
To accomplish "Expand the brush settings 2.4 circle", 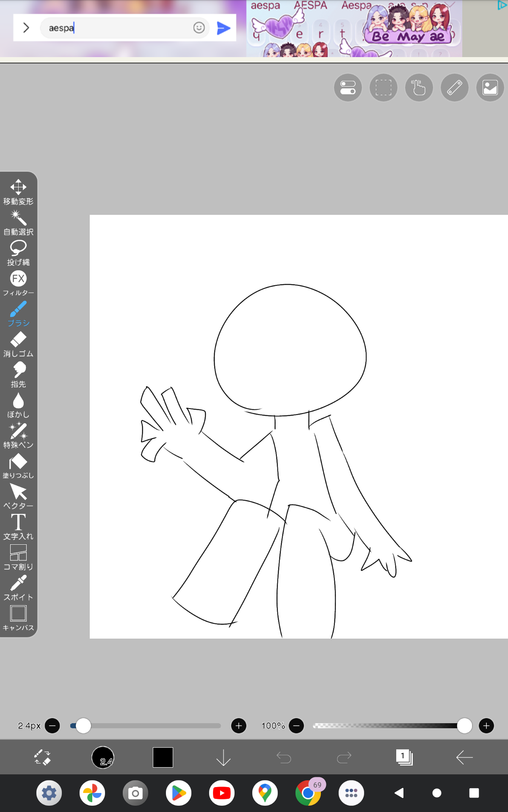I will coord(103,757).
